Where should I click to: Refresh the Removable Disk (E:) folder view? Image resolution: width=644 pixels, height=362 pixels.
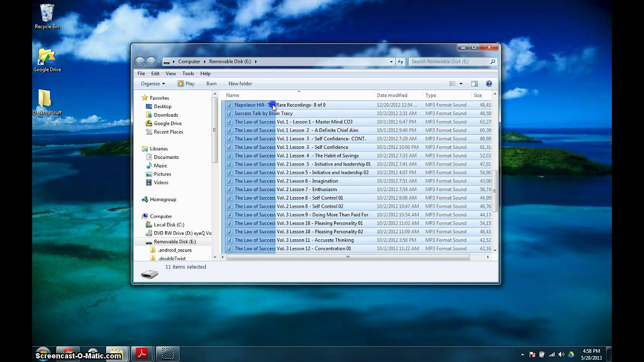[x=400, y=61]
